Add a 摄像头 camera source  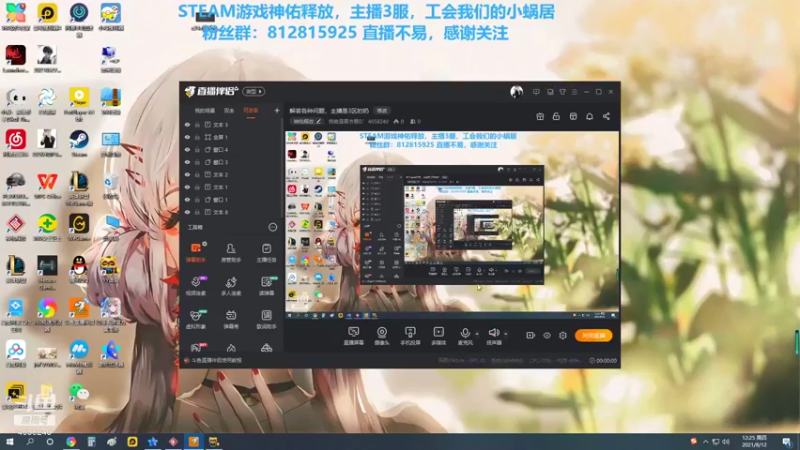click(382, 336)
